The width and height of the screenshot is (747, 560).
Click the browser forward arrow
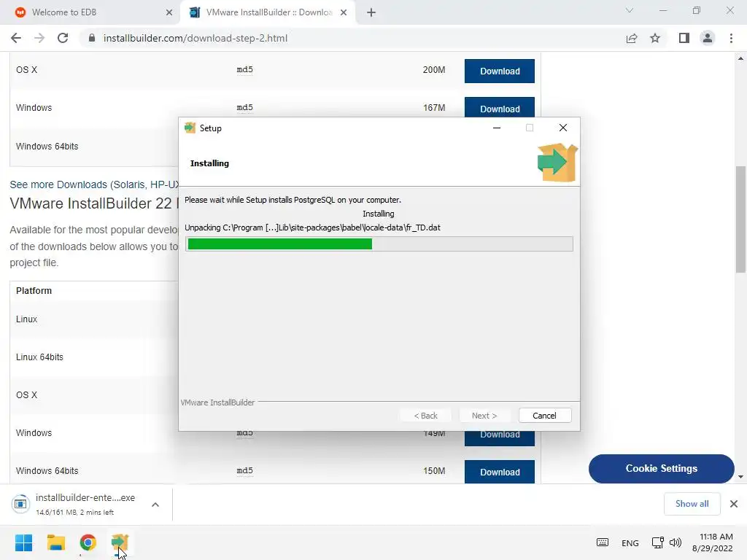point(39,38)
